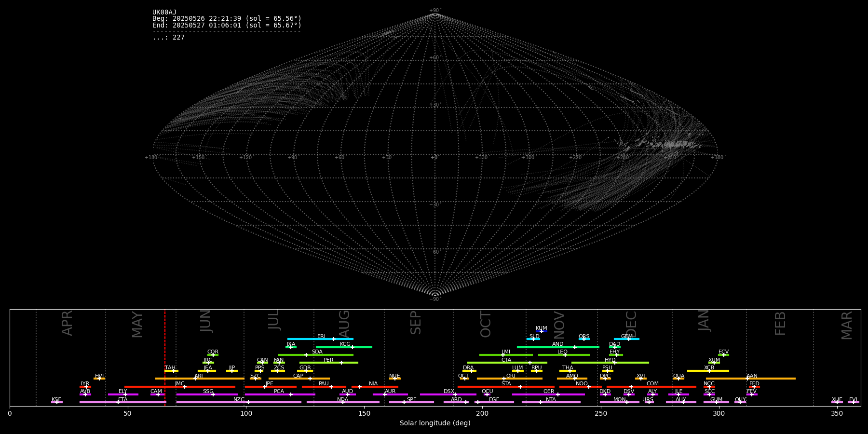Select the End: 20250527 01:06:01 line
The height and width of the screenshot is (434, 868).
coord(227,25)
